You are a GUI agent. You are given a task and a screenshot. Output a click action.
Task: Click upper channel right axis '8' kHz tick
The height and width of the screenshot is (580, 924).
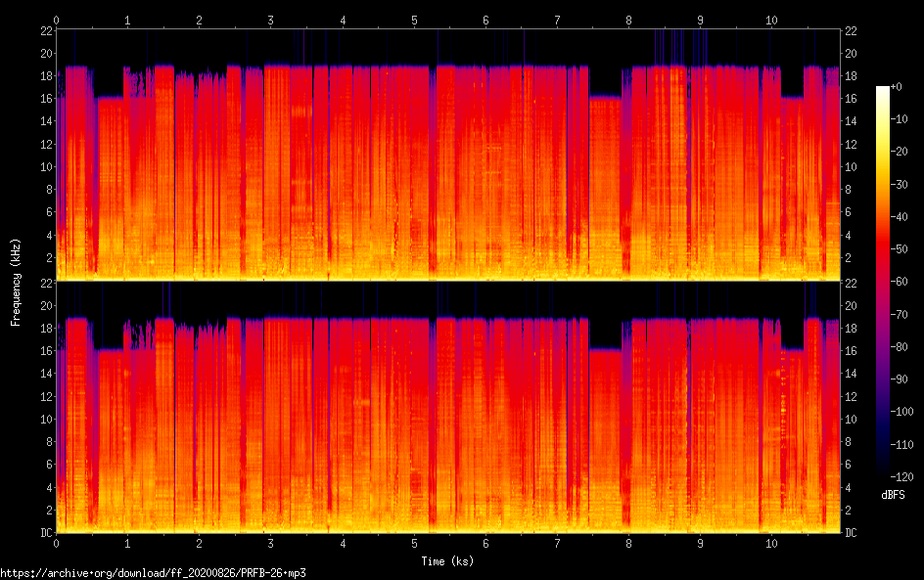pos(848,190)
